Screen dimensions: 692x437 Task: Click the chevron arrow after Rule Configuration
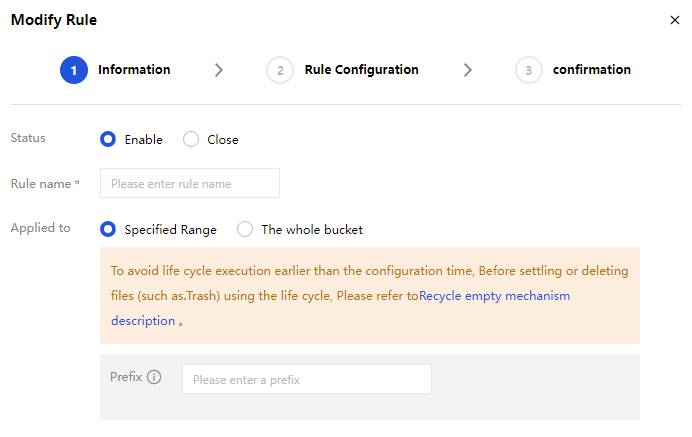(467, 70)
